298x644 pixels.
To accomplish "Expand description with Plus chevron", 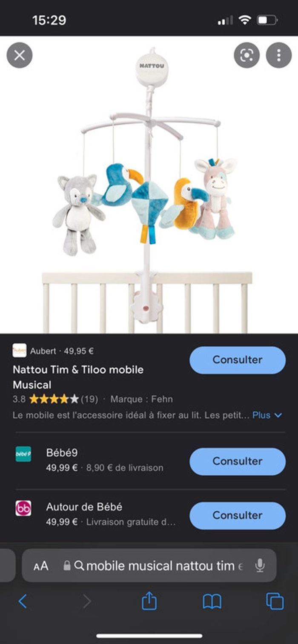I will point(267,415).
